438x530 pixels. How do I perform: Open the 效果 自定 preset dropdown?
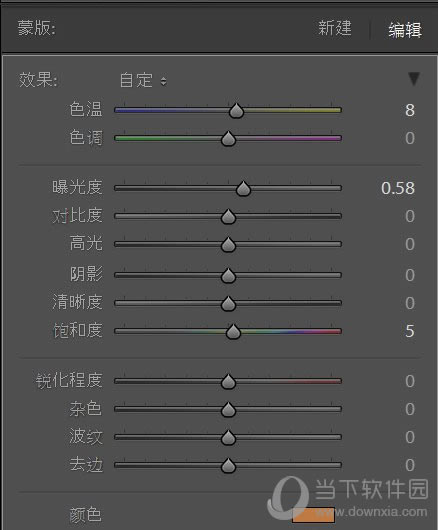[143, 80]
